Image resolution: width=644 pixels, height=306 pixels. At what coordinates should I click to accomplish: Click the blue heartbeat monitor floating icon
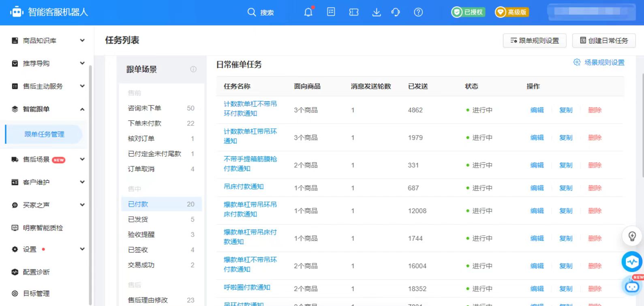click(x=632, y=262)
